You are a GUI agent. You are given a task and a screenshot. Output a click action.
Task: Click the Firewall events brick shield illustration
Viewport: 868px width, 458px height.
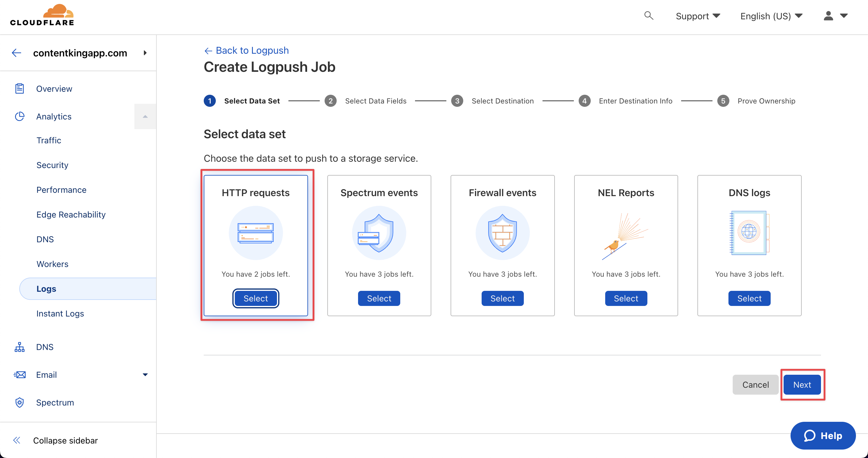point(502,233)
